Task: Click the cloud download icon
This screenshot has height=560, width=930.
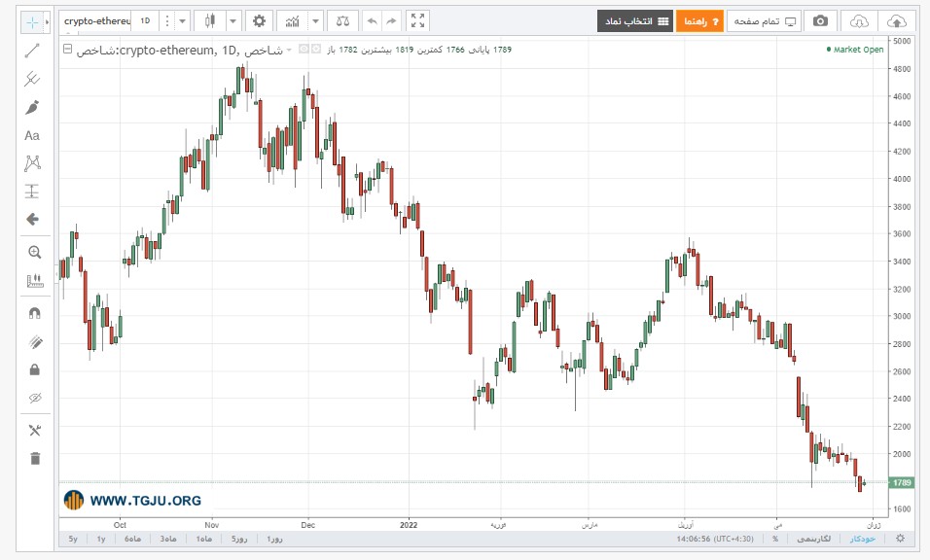Action: [859, 21]
